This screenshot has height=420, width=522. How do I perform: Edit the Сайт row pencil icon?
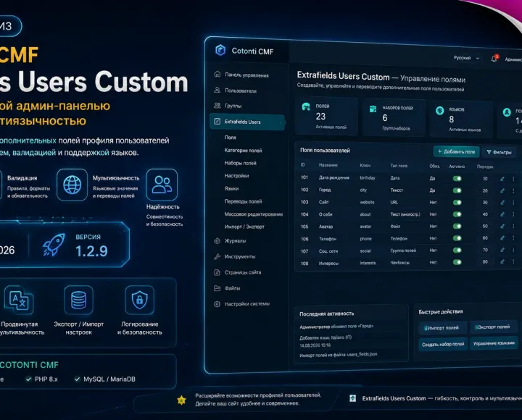(502, 203)
